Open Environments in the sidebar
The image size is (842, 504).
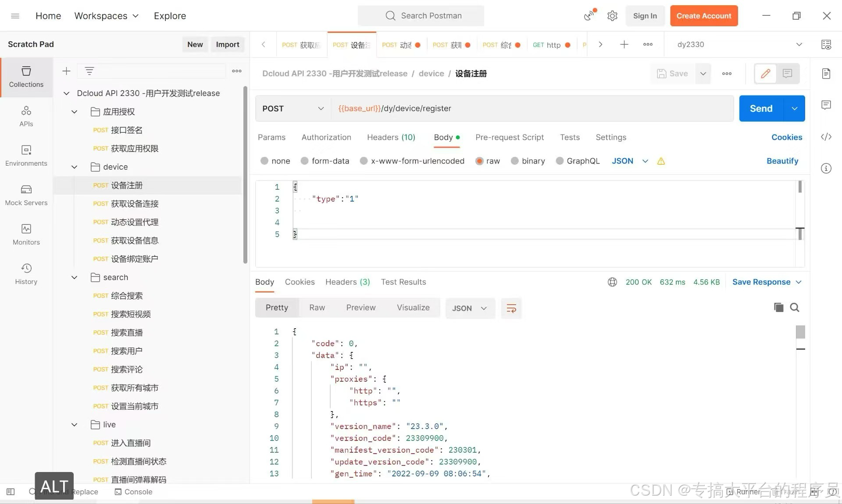pos(26,156)
